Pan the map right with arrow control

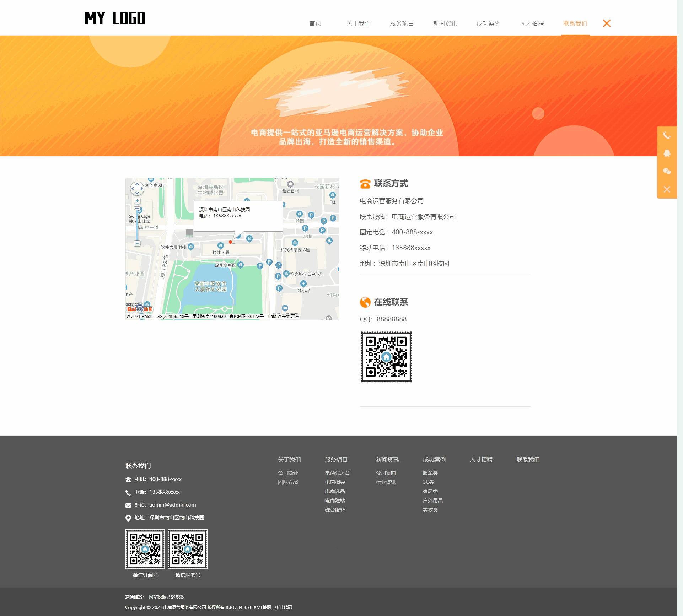[x=141, y=189]
